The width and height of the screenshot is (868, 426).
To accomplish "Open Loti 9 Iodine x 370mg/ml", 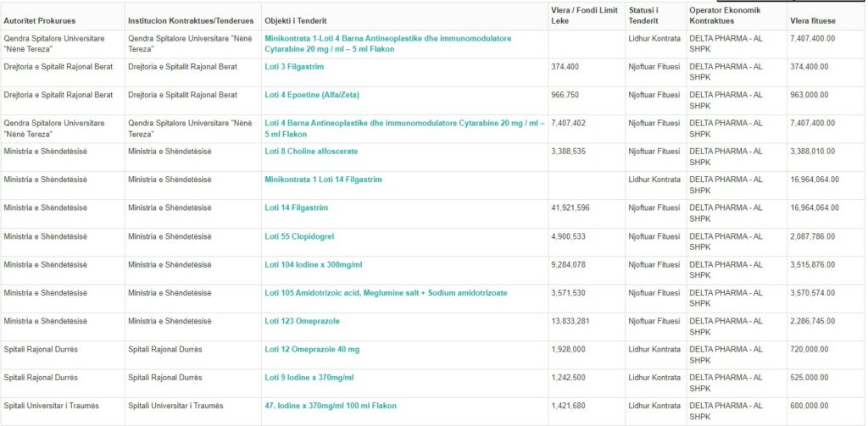I will (x=309, y=377).
